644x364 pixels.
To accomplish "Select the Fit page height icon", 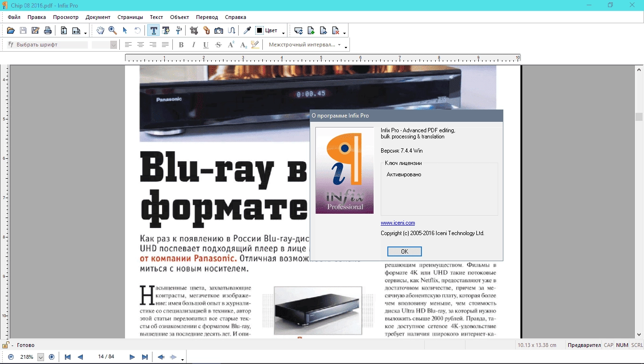I will click(x=64, y=31).
